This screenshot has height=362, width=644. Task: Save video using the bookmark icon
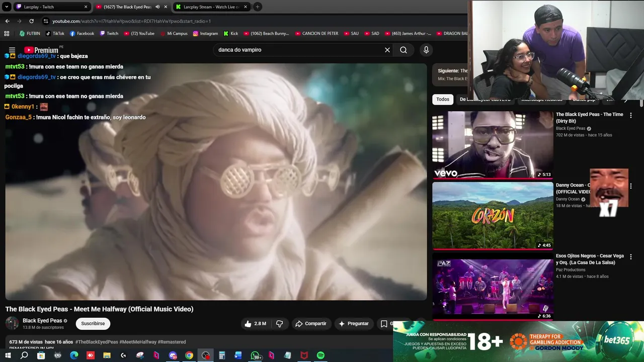pyautogui.click(x=384, y=324)
